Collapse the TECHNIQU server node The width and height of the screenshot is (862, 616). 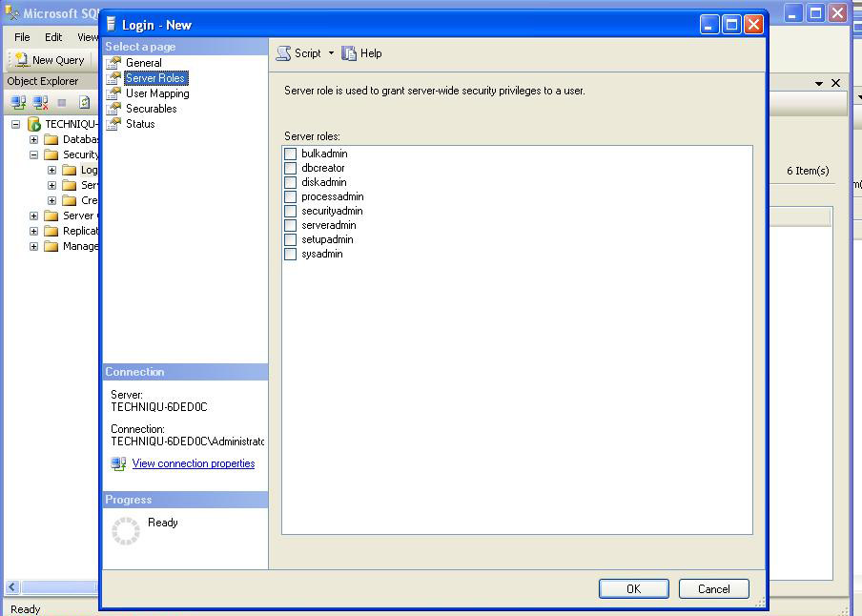16,124
